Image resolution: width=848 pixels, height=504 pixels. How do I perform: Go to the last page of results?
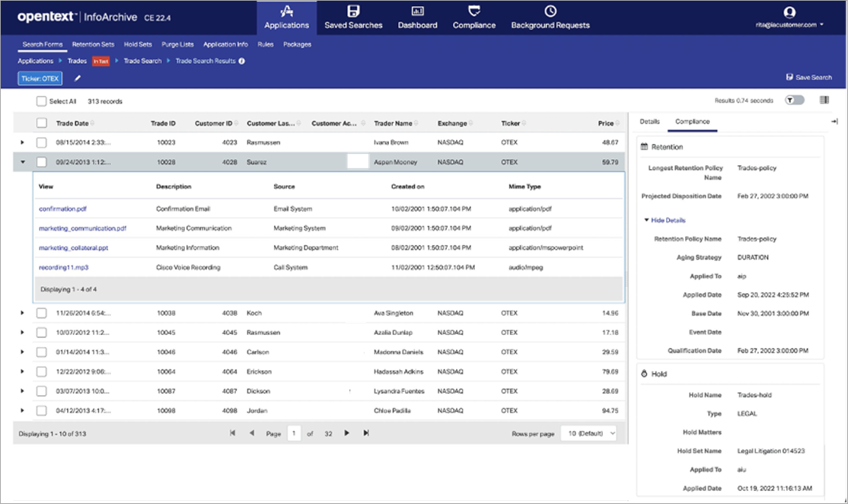coord(366,433)
